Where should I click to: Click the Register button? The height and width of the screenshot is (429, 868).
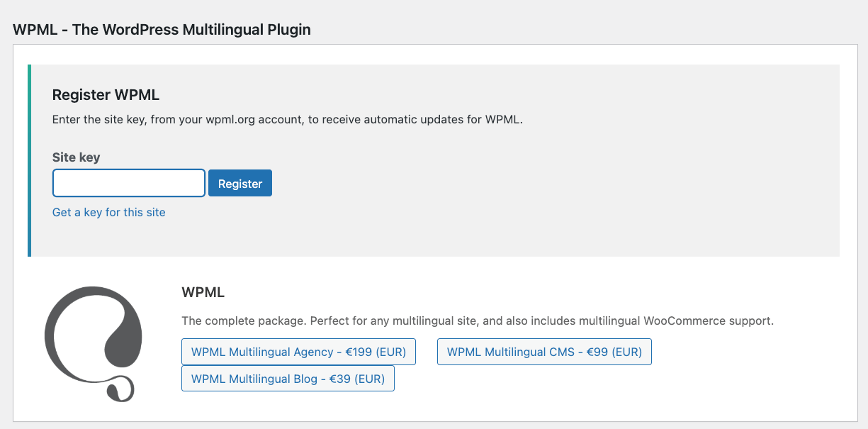pyautogui.click(x=240, y=183)
